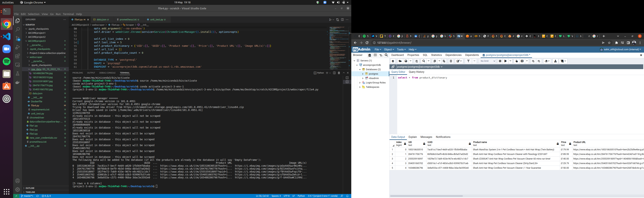
Task: Expand the postgres database in the Browser tree
Action: click(x=363, y=74)
